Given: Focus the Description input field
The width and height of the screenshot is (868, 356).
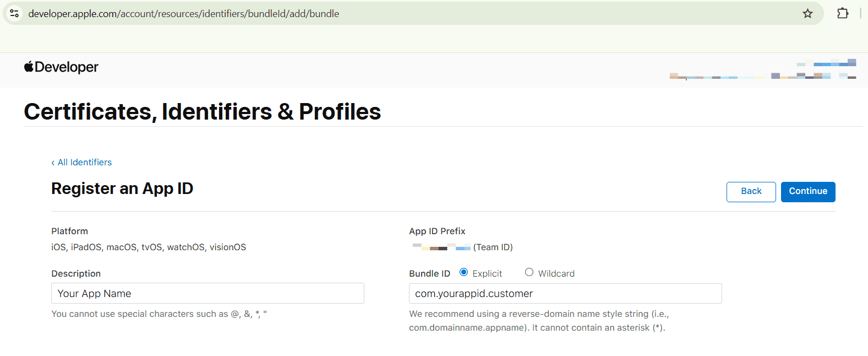Looking at the screenshot, I should pos(208,293).
